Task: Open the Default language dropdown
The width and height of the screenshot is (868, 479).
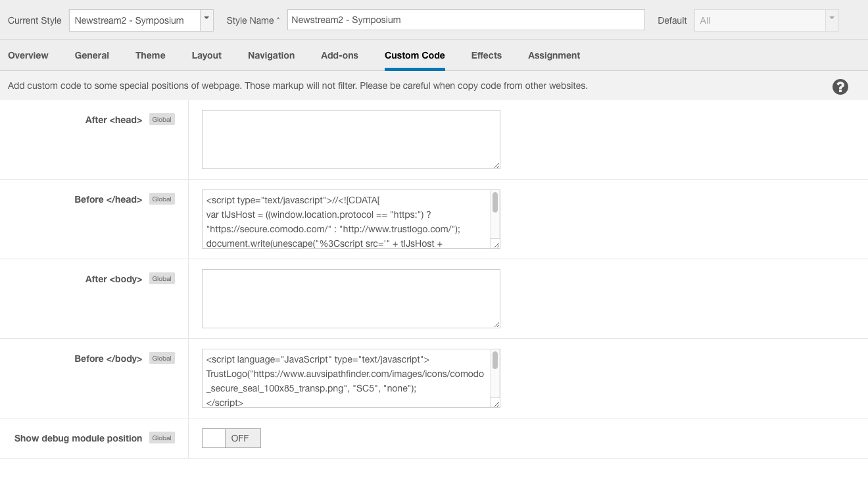Action: click(767, 20)
